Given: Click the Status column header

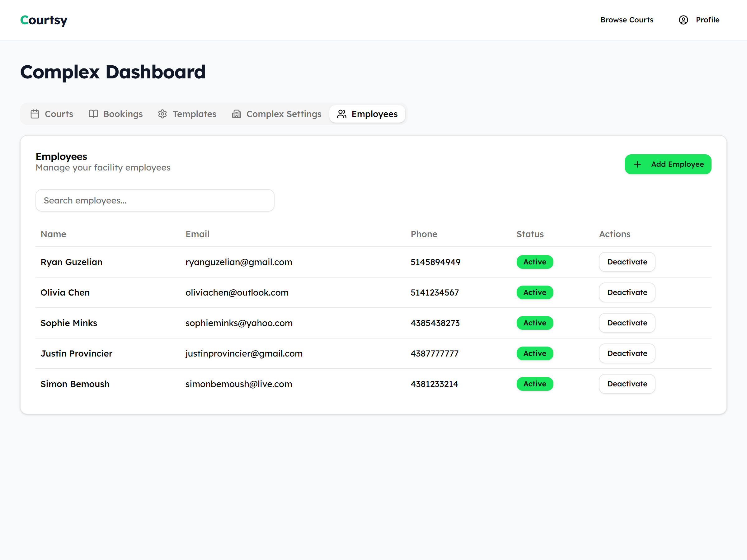Looking at the screenshot, I should (530, 234).
